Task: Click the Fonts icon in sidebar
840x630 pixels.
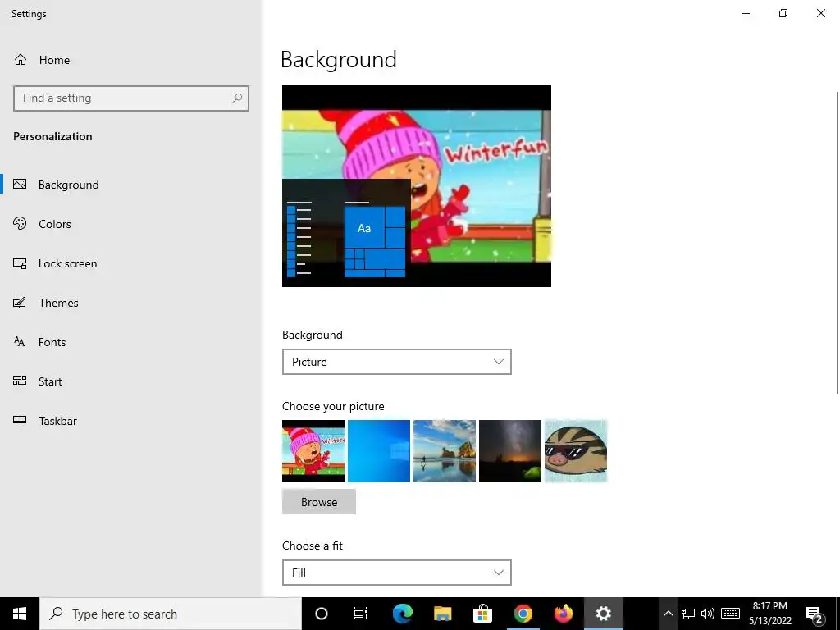Action: pyautogui.click(x=20, y=342)
